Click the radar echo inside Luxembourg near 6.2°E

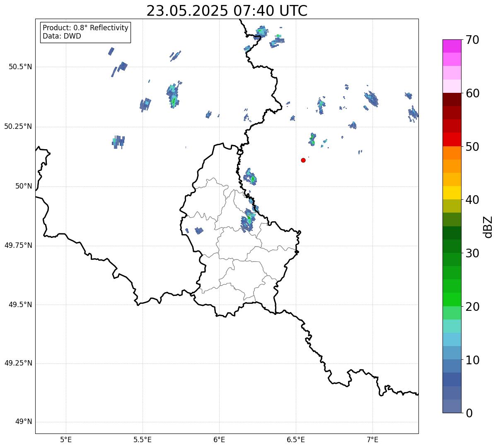[248, 220]
